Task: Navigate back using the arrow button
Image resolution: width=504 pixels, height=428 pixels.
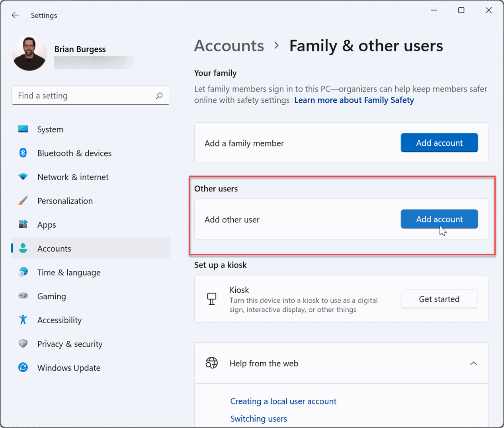Action: pos(15,15)
